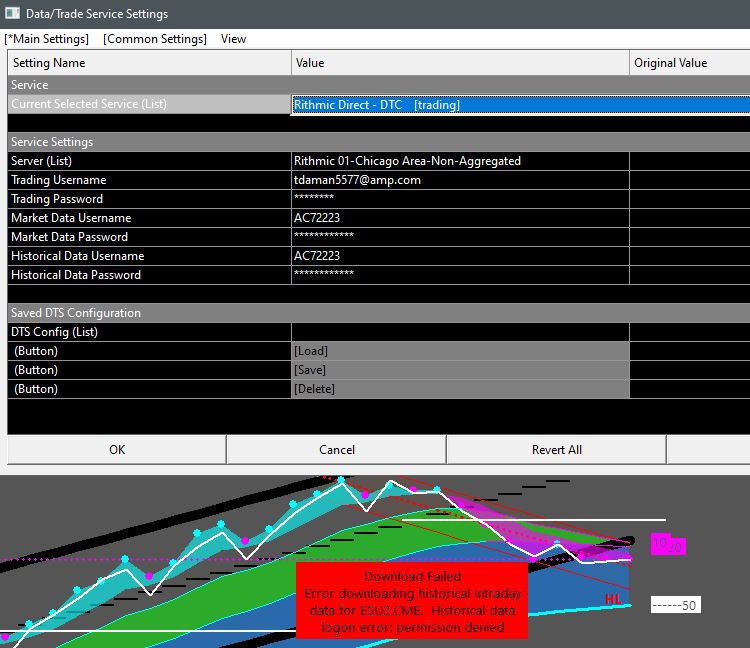The height and width of the screenshot is (648, 750).
Task: Click the [Delete] configuration button
Action: click(x=460, y=389)
